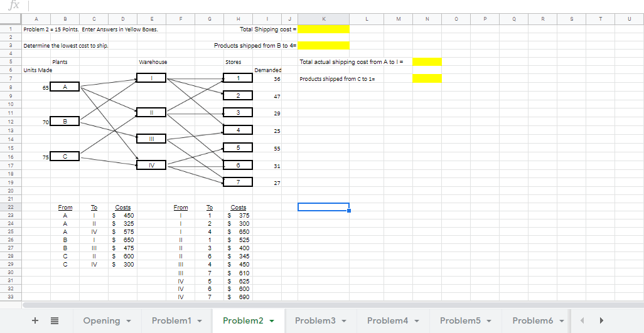
Task: Open the Problem3 tab dropdown arrow
Action: click(x=344, y=321)
